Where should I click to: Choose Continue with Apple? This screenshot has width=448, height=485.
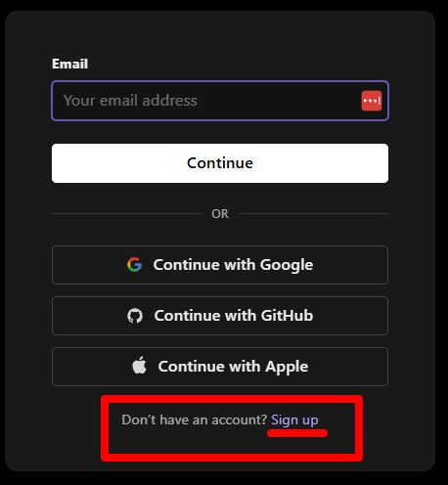coord(220,367)
